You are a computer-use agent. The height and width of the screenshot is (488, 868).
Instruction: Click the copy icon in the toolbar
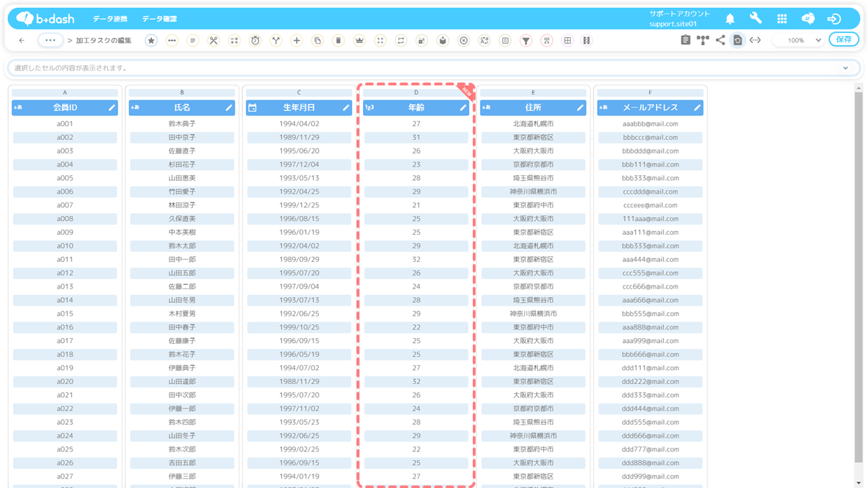(317, 41)
